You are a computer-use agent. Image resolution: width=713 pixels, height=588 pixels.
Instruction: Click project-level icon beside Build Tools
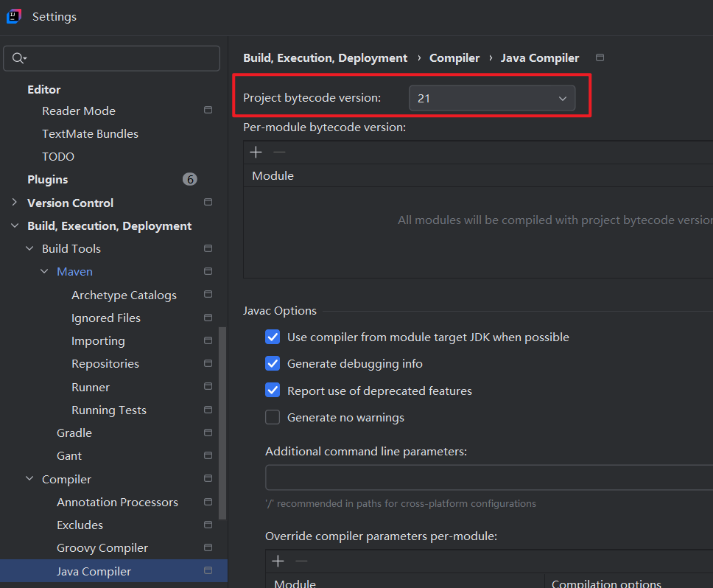208,248
